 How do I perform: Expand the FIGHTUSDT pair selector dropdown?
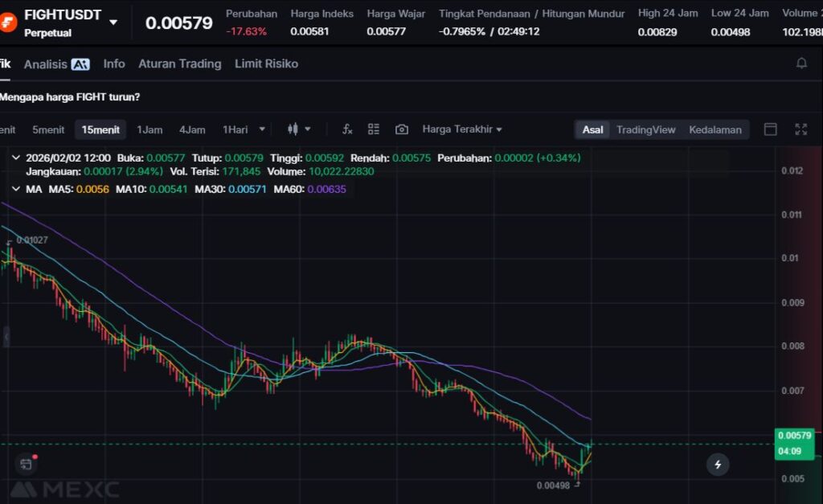tap(113, 23)
